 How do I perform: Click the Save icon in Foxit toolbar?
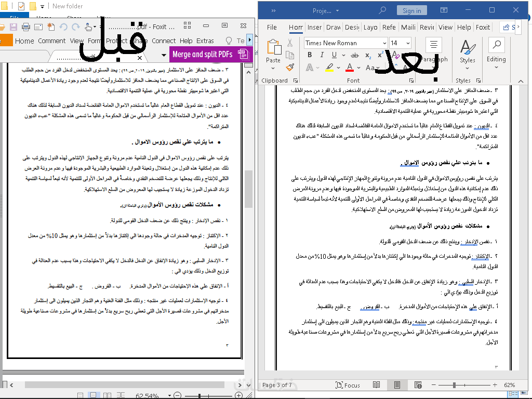[13, 27]
